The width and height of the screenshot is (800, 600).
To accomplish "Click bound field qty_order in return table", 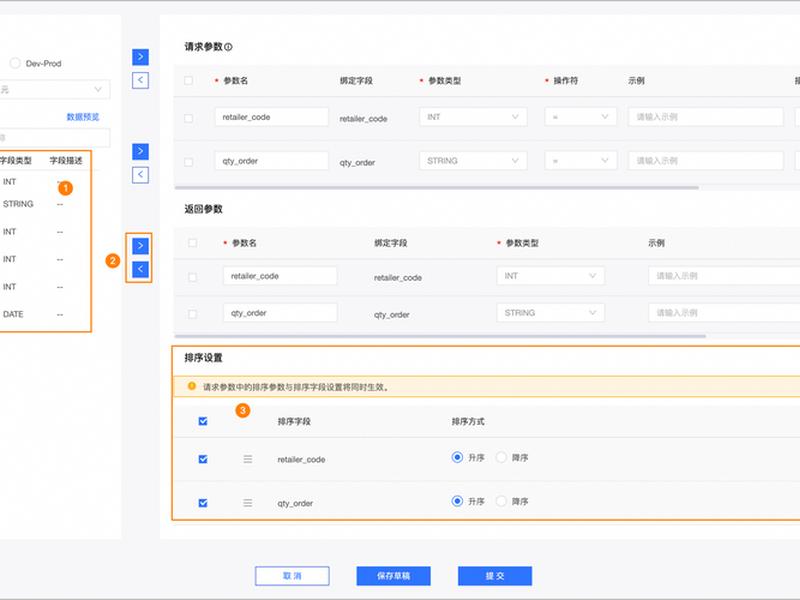I will coord(391,315).
